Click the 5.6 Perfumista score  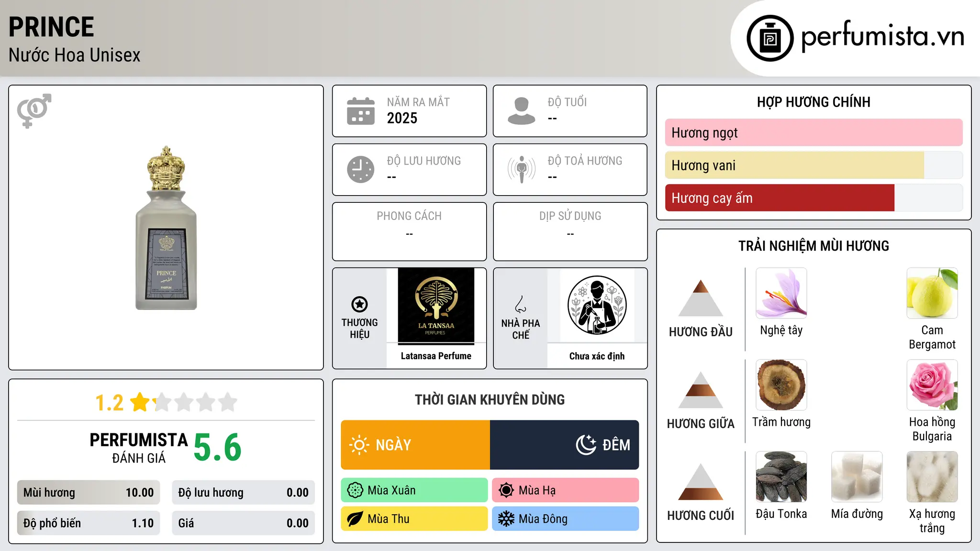[x=218, y=447]
